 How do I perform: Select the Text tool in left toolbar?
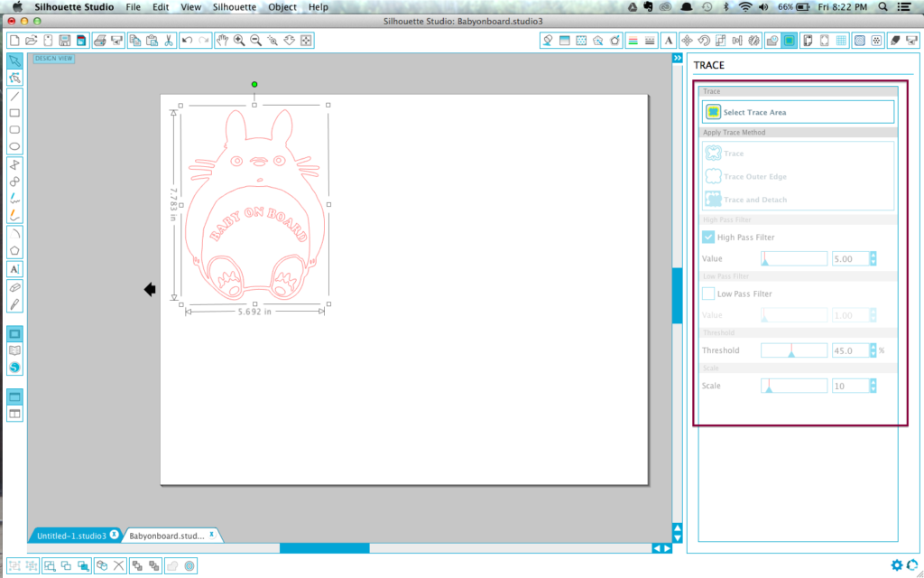coord(14,269)
